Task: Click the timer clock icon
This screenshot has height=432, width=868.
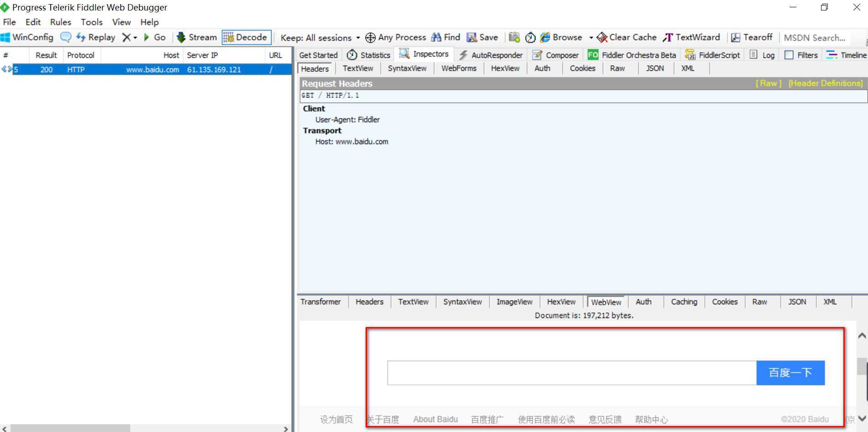Action: [530, 37]
